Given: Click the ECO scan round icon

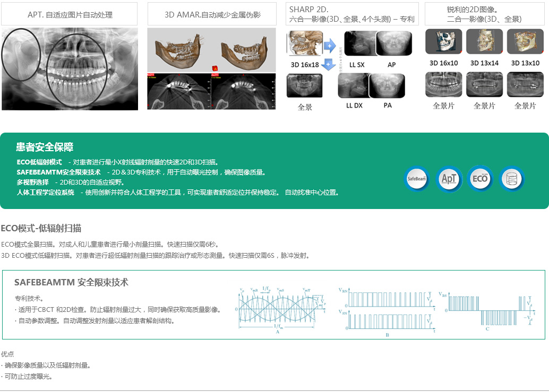Looking at the screenshot, I should click(480, 179).
